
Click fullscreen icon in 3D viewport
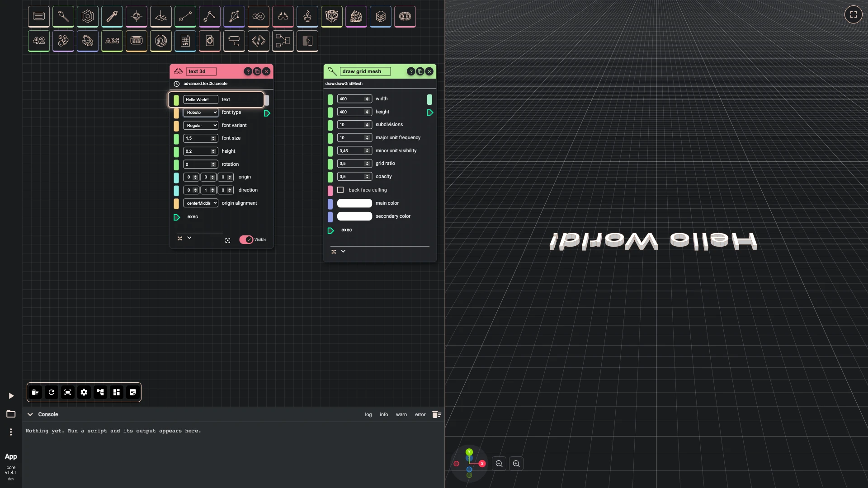(854, 14)
